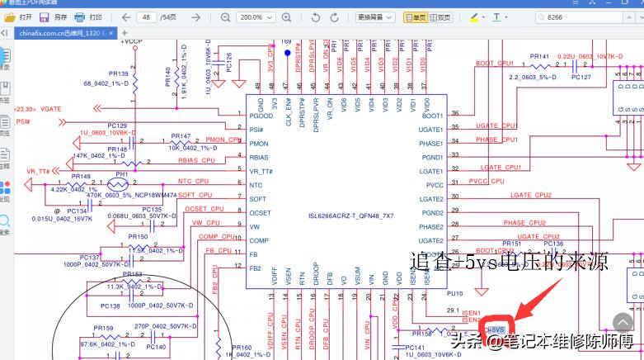The width and height of the screenshot is (644, 360).
Task: Open the 更换背景 background dropdown
Action: [375, 17]
